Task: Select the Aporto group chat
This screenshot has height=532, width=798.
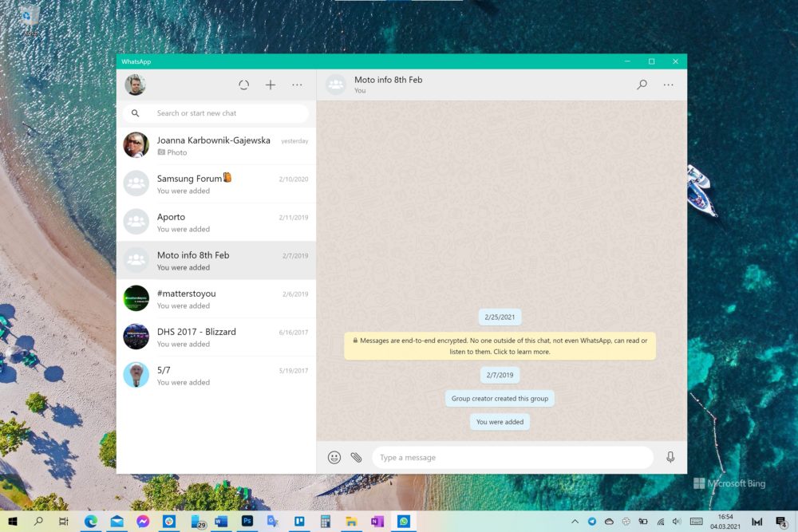Action: pyautogui.click(x=215, y=223)
